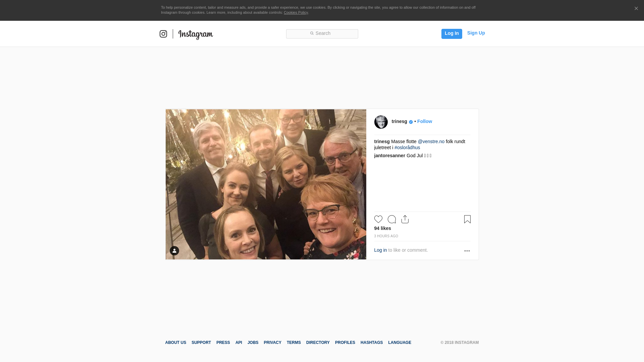Viewport: 644px width, 362px height.
Task: Open the LANGUAGE footer selector
Action: [x=399, y=343]
